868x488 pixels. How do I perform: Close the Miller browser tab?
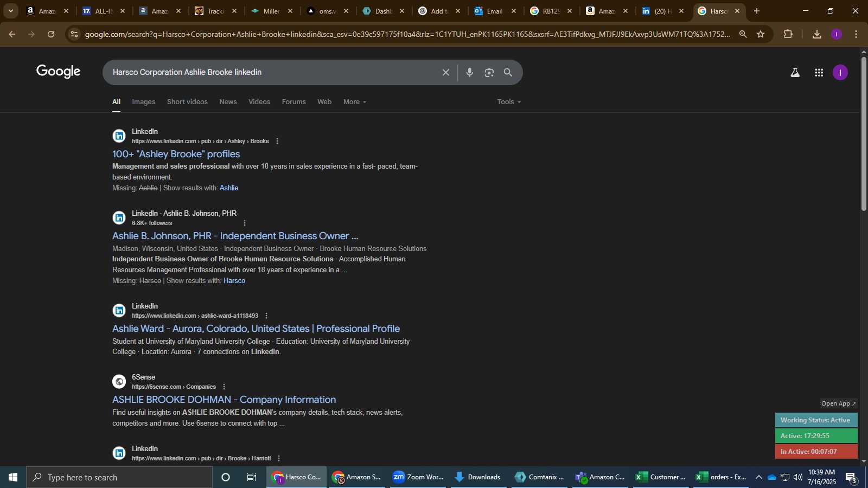click(x=290, y=11)
